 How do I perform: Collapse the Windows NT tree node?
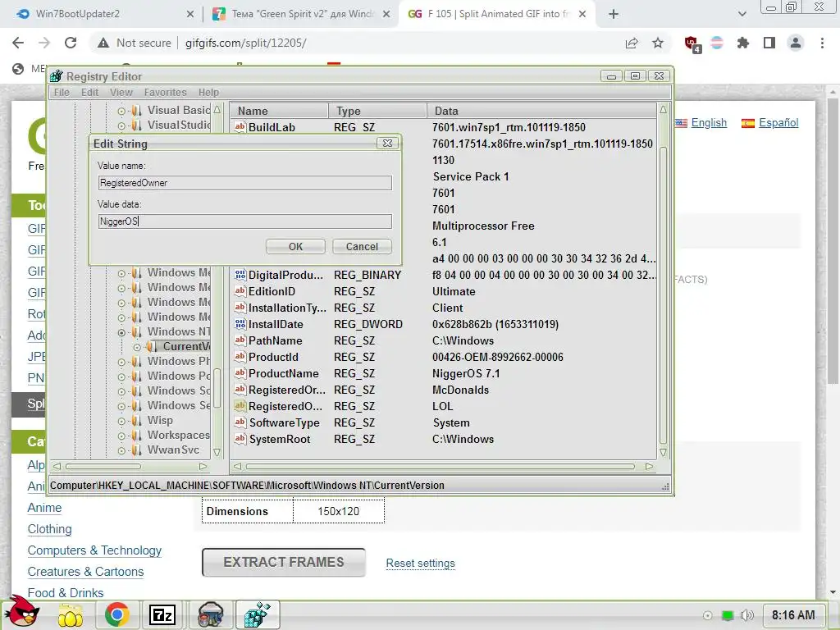point(121,333)
